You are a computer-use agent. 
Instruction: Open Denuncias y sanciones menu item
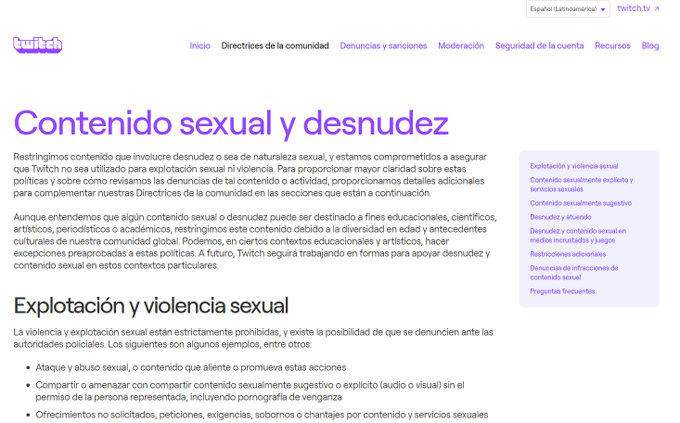pos(383,46)
